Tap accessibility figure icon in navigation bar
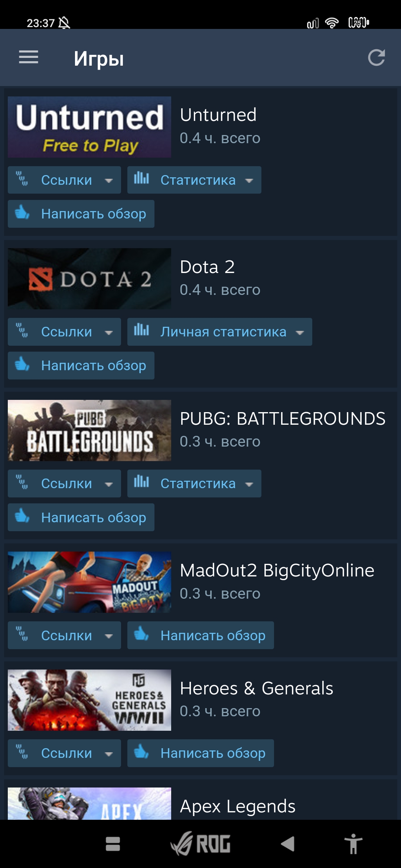This screenshot has height=868, width=401. click(353, 844)
